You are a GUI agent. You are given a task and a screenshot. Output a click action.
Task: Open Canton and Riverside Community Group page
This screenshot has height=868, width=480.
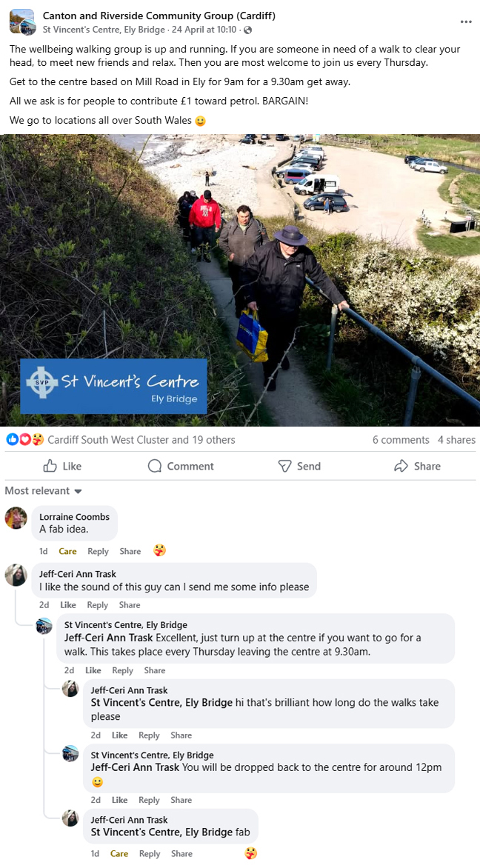[x=159, y=16]
